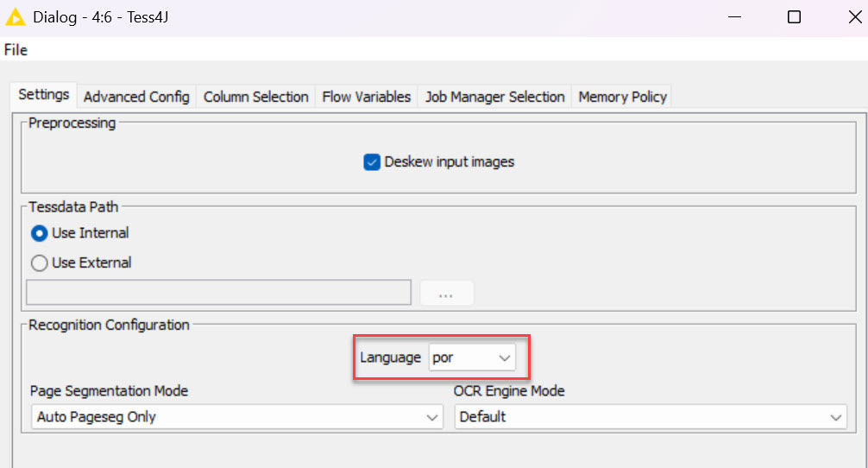Screen dimensions: 868x468
Task: Expand the Page Segmentation Mode dropdown
Action: [237, 417]
